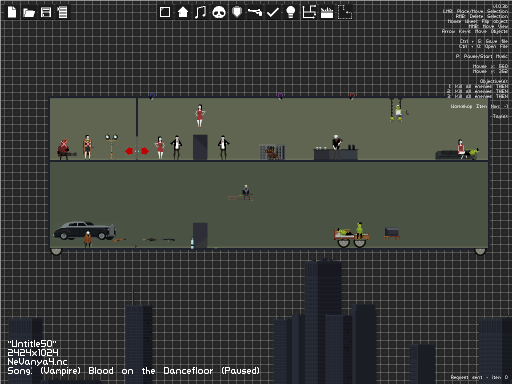Open the checkmark objectives tool

click(273, 12)
